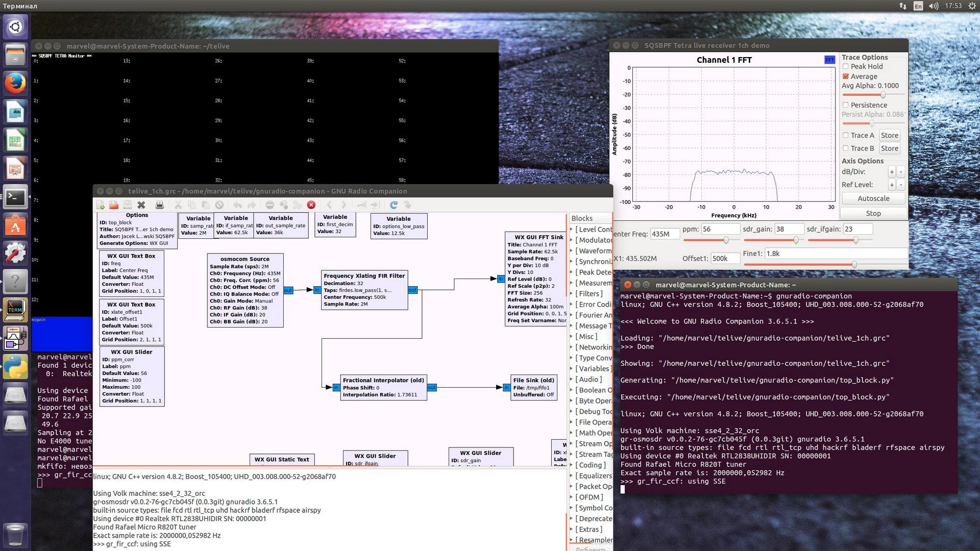Click the print/screen capture icon
The width and height of the screenshot is (980, 551).
pos(160,205)
